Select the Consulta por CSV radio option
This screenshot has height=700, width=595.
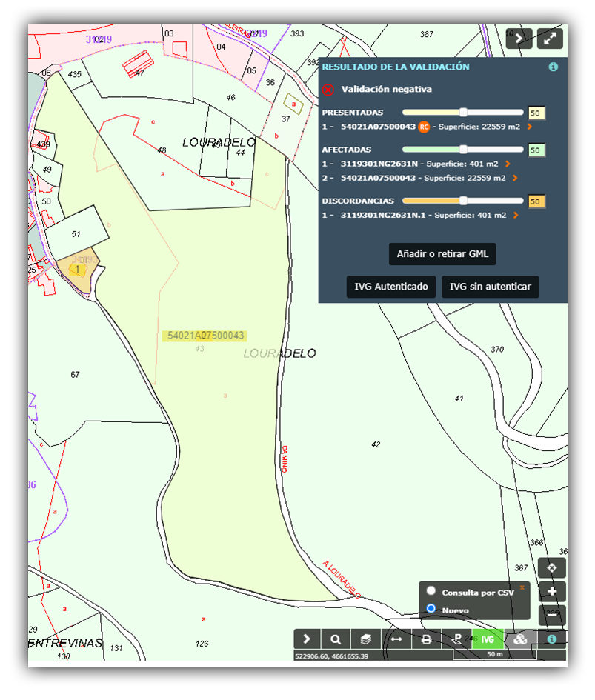[431, 591]
